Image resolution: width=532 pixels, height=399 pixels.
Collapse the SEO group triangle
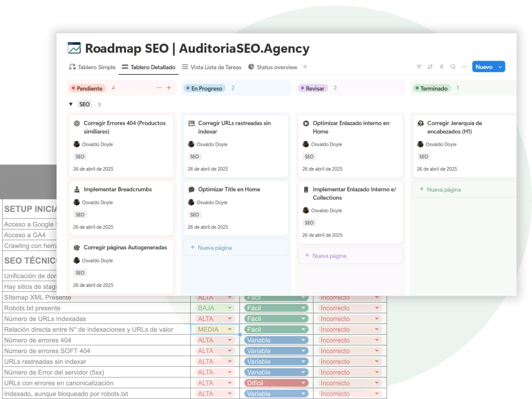(71, 104)
